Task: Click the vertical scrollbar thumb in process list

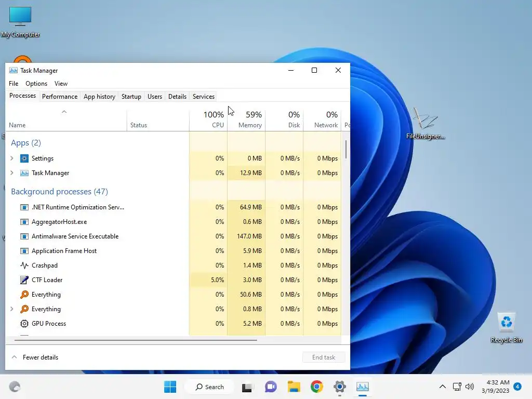Action: click(345, 150)
